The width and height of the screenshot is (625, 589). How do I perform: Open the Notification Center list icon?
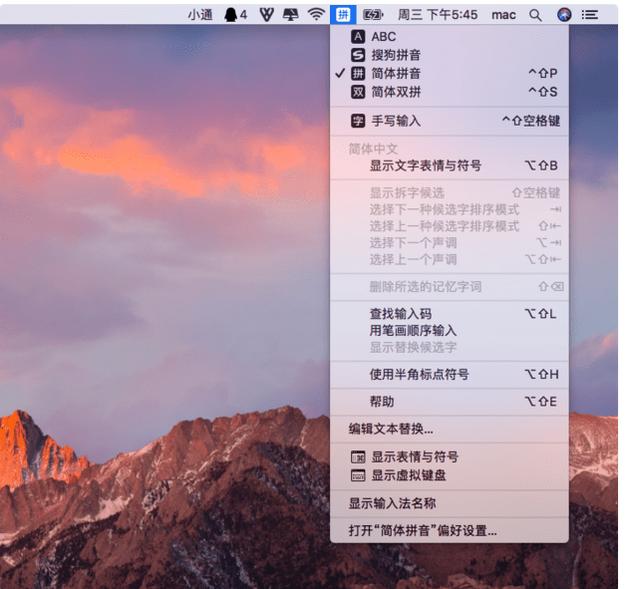590,15
